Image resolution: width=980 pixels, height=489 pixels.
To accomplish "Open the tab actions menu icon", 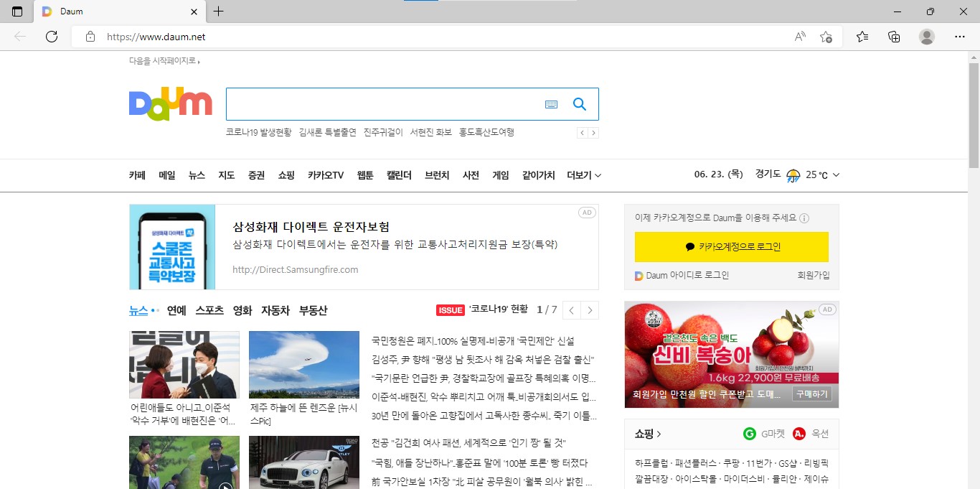I will click(x=17, y=11).
